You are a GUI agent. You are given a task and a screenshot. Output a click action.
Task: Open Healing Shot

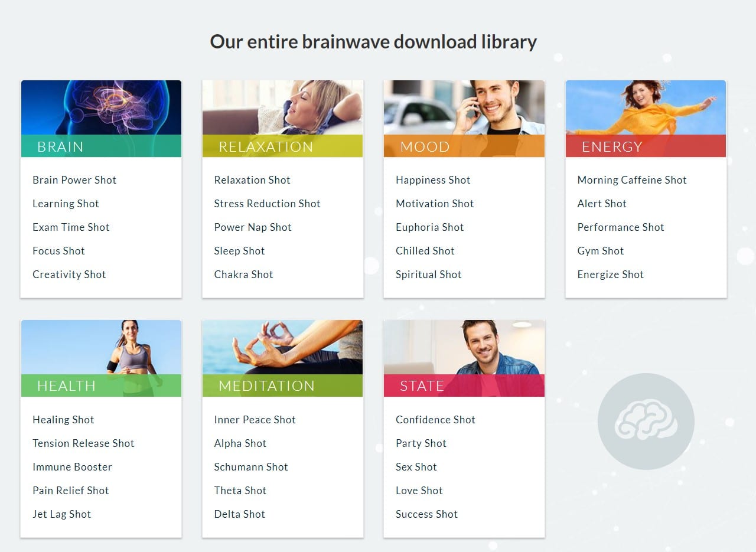(x=63, y=420)
